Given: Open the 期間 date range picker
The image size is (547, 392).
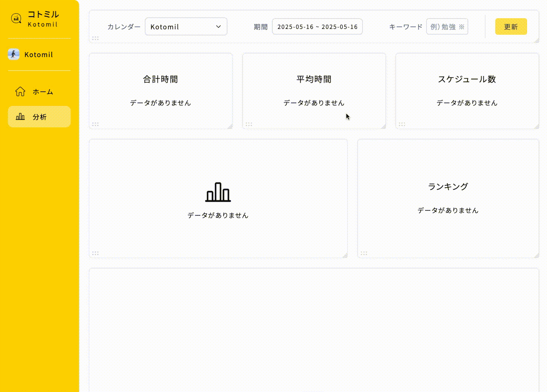Looking at the screenshot, I should pyautogui.click(x=317, y=26).
